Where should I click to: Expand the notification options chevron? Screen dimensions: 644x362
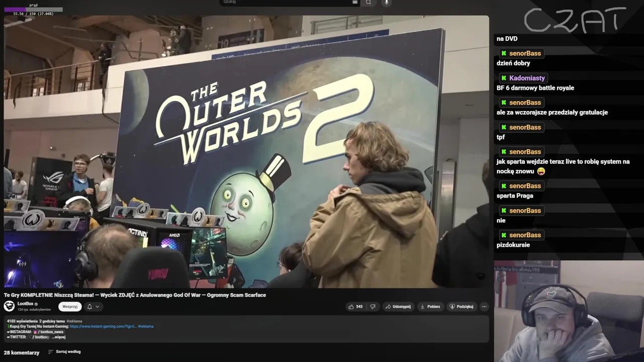tap(98, 306)
